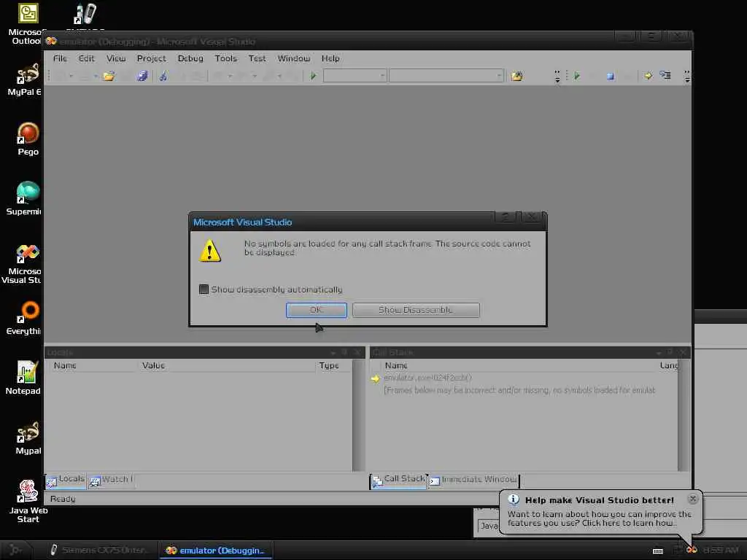Dismiss the notification balloon with its X
This screenshot has height=560, width=747.
coord(693,499)
